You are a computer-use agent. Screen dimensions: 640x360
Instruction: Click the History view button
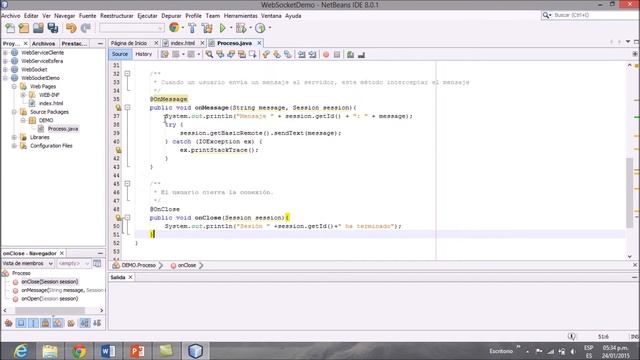point(143,54)
